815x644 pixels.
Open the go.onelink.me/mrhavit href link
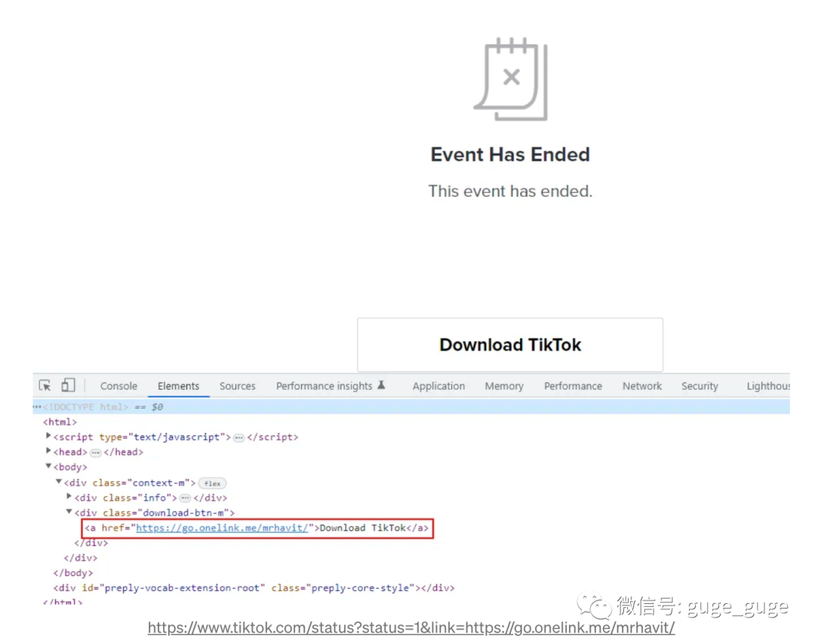tap(222, 528)
